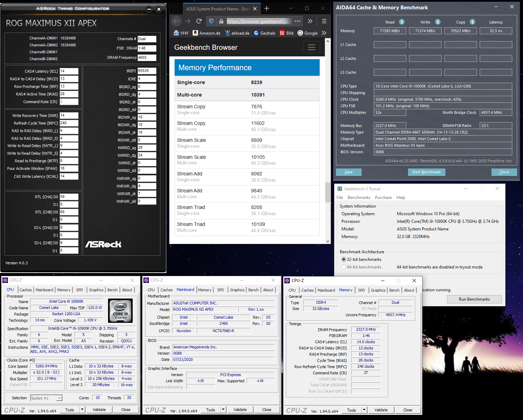
Task: Open the Google bookmark
Action: 308,33
